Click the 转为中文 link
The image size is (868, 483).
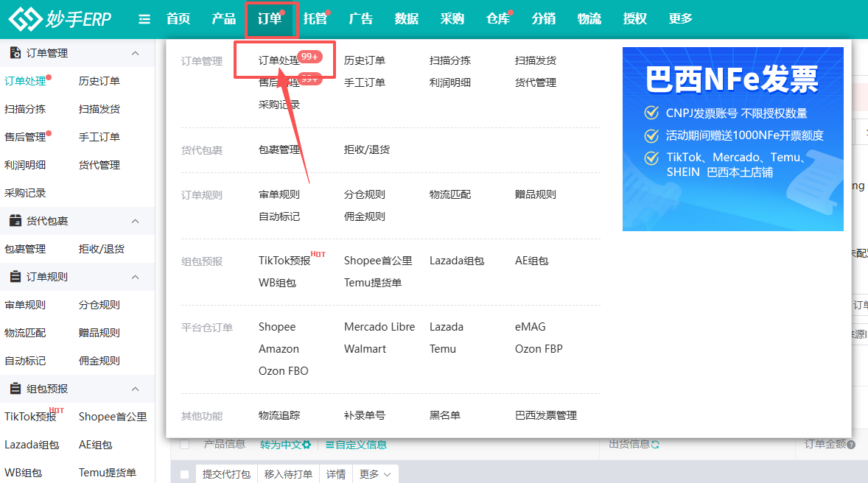point(281,444)
